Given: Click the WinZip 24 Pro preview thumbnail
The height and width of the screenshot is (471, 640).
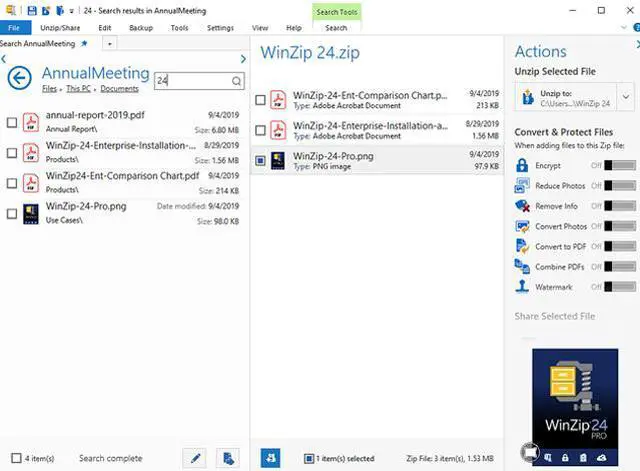Looking at the screenshot, I should click(x=575, y=407).
